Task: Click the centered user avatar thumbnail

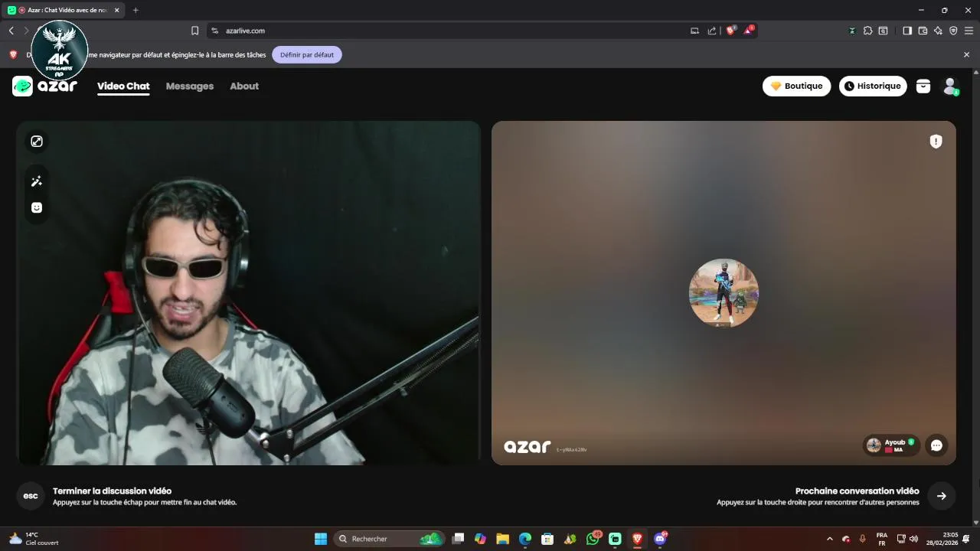Action: pyautogui.click(x=724, y=293)
